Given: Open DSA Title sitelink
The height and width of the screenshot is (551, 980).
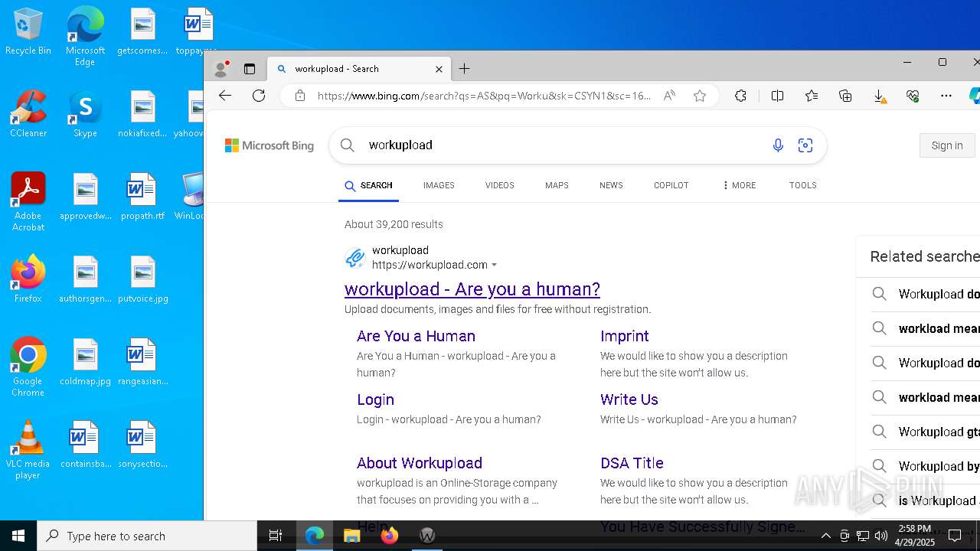Looking at the screenshot, I should tap(632, 463).
